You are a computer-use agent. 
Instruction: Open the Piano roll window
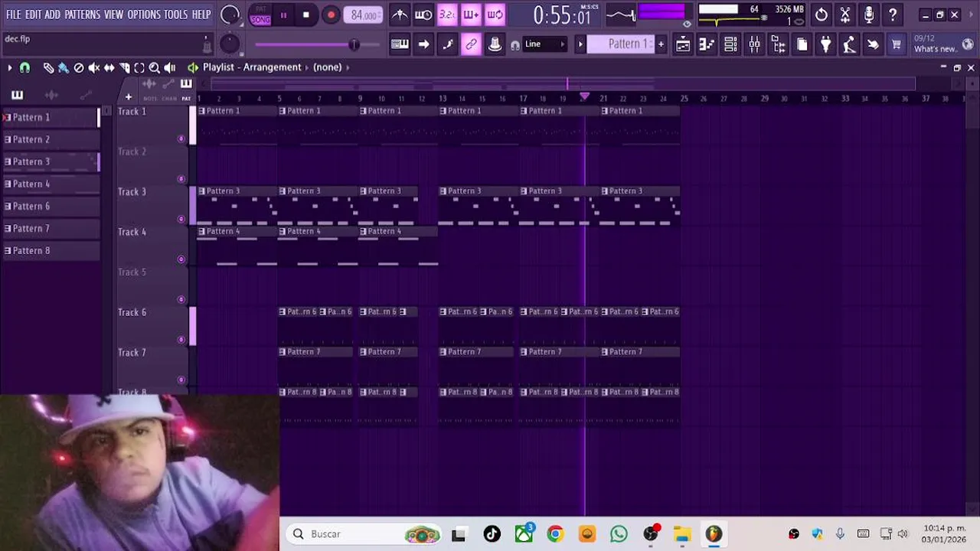(707, 44)
